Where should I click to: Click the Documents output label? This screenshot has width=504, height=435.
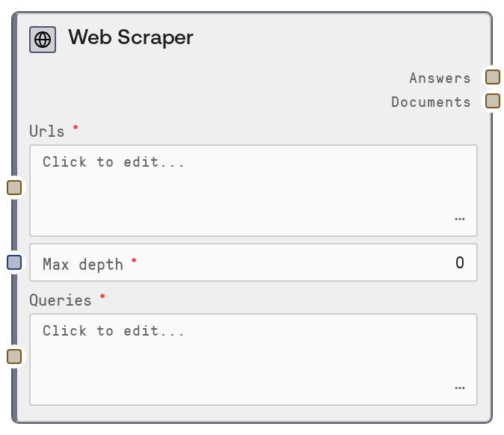point(431,102)
